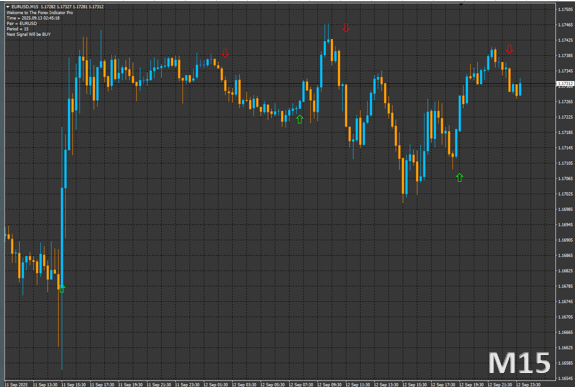Click the horizontal current bid price line
This screenshot has height=387, width=575.
[280, 84]
